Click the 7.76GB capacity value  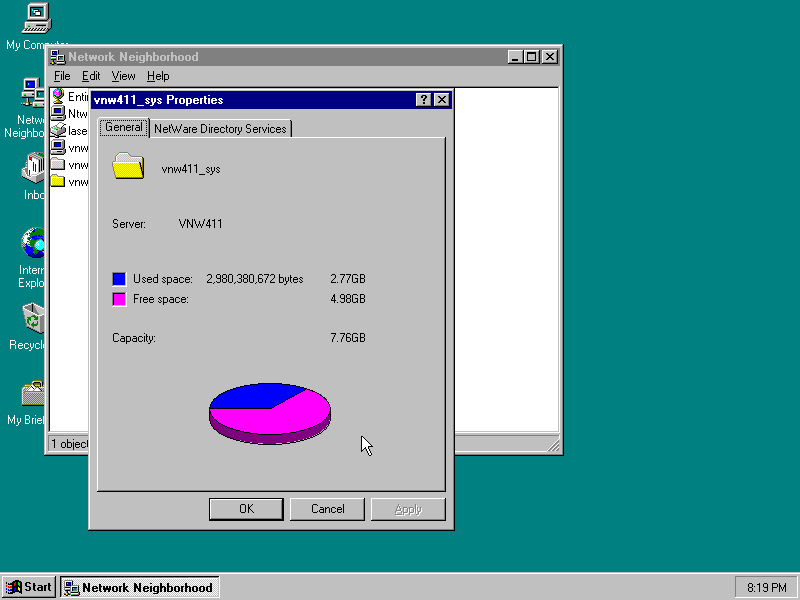coord(348,338)
